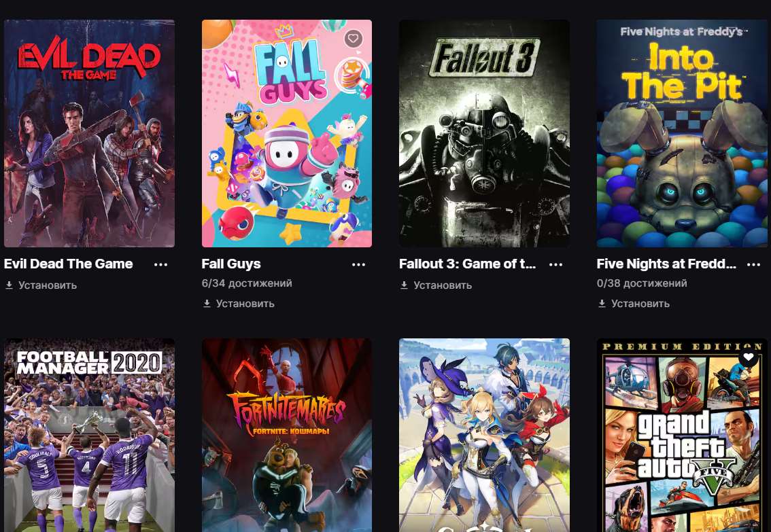Install Evil Dead The Game via Установить

48,285
